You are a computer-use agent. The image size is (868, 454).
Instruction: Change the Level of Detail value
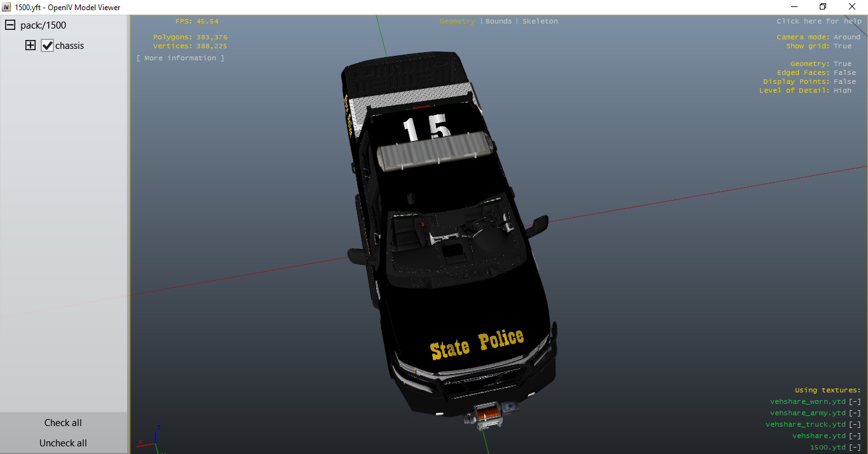click(x=843, y=91)
